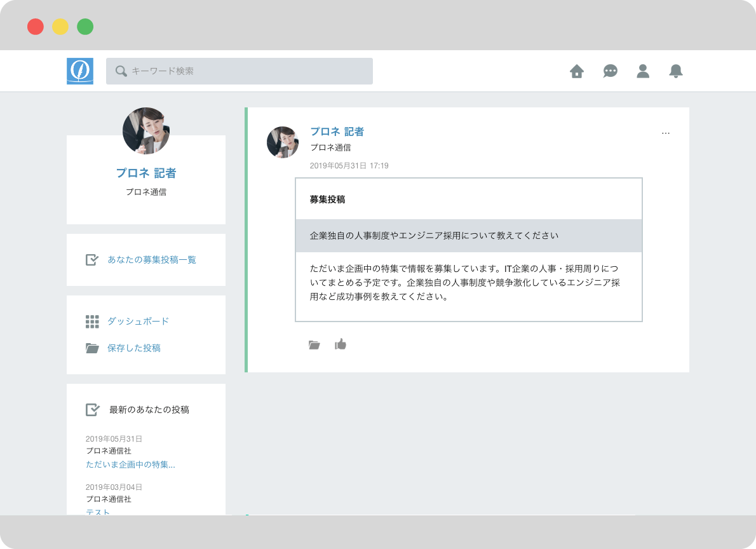Click the folder icon beside 保存した投稿
Screen dimensions: 756x549
tap(92, 348)
